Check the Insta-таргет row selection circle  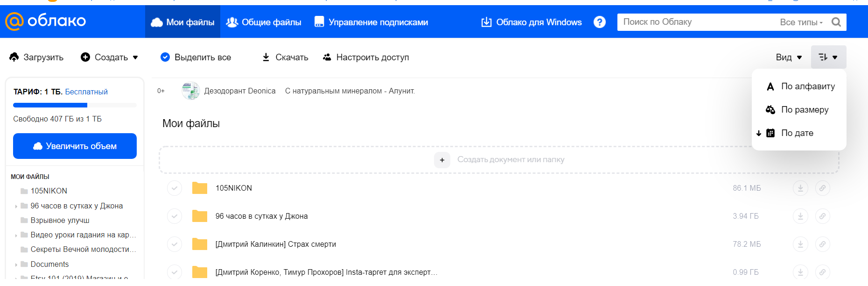(x=174, y=272)
